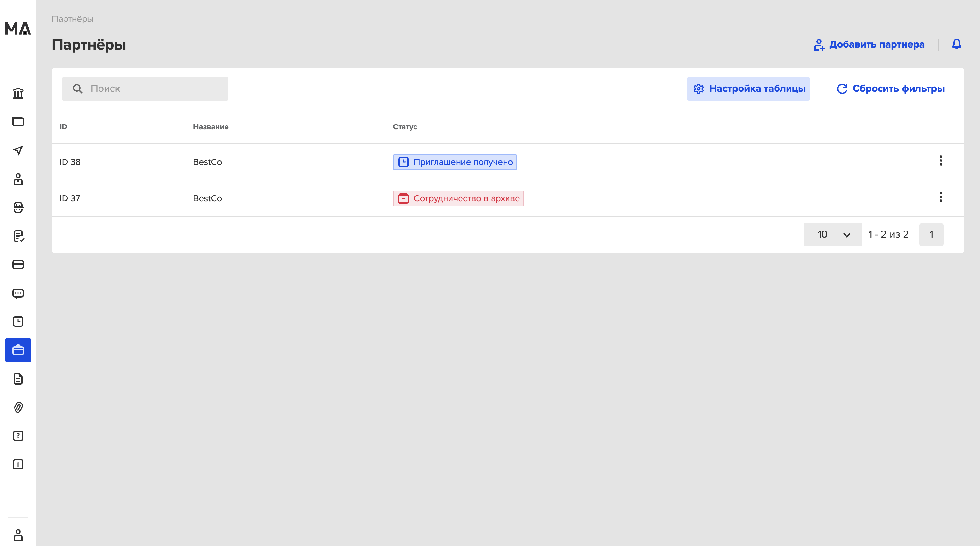Open the worker helmet face sidebar icon
The image size is (980, 546).
18,208
